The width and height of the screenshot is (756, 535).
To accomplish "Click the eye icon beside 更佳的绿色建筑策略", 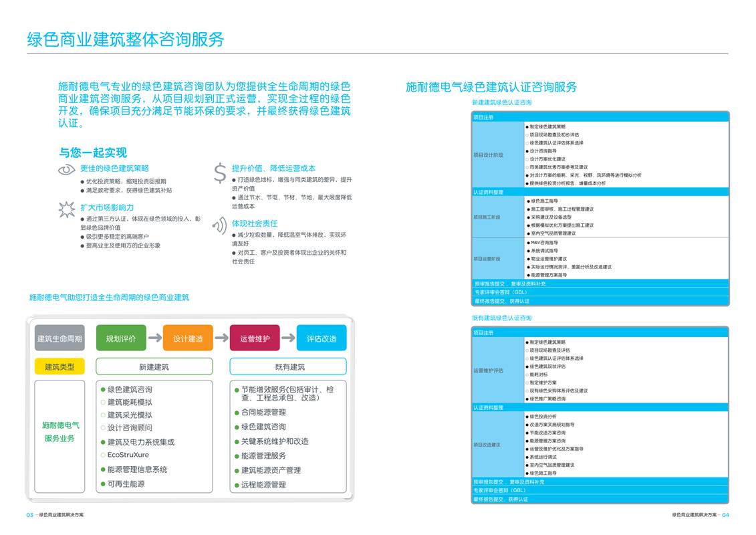I will (x=67, y=170).
